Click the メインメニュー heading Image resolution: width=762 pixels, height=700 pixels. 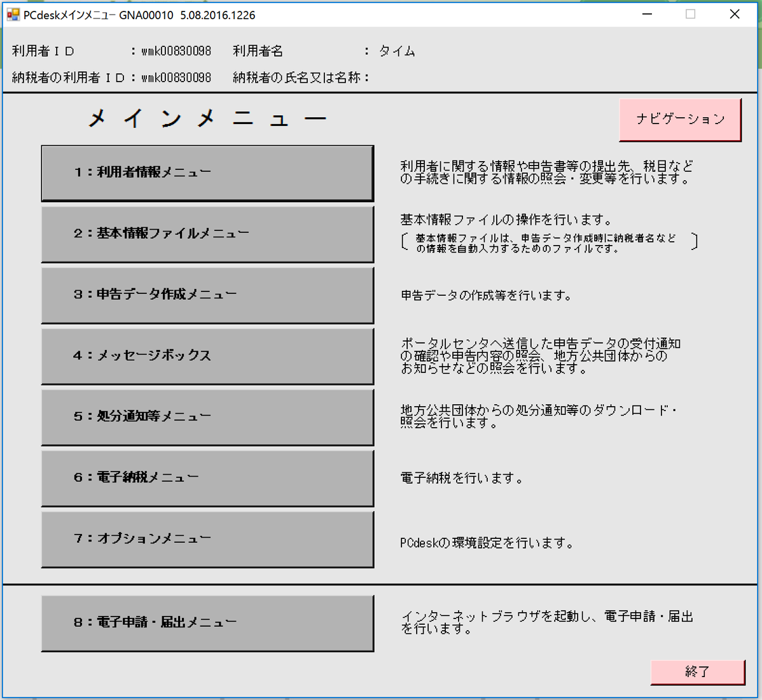pos(207,119)
